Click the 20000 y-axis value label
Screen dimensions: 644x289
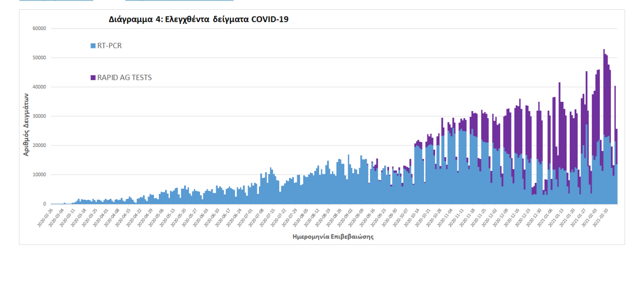coord(39,145)
